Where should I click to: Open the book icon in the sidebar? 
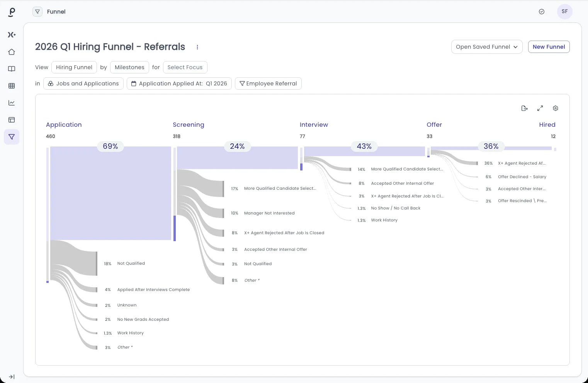12,69
